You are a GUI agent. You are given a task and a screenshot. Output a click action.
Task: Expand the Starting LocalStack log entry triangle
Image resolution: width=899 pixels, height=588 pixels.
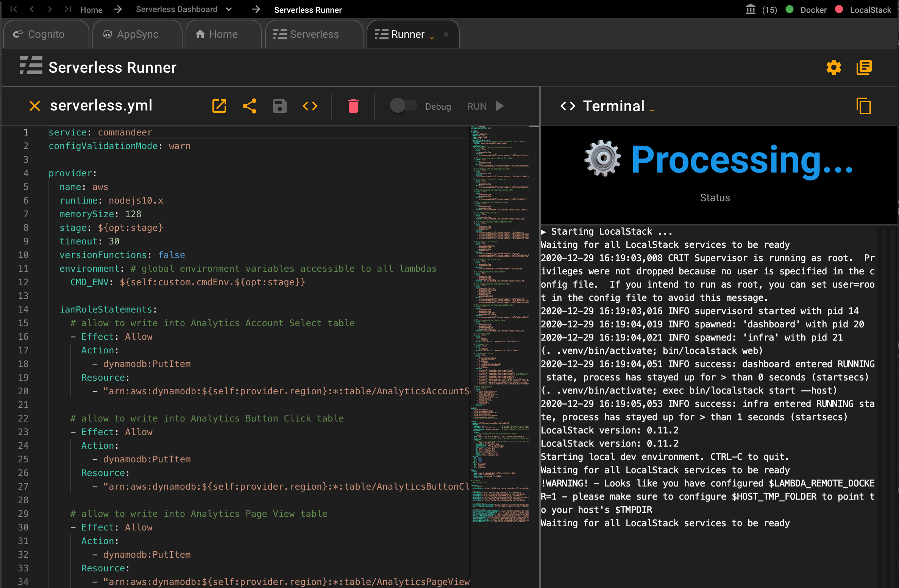point(544,232)
